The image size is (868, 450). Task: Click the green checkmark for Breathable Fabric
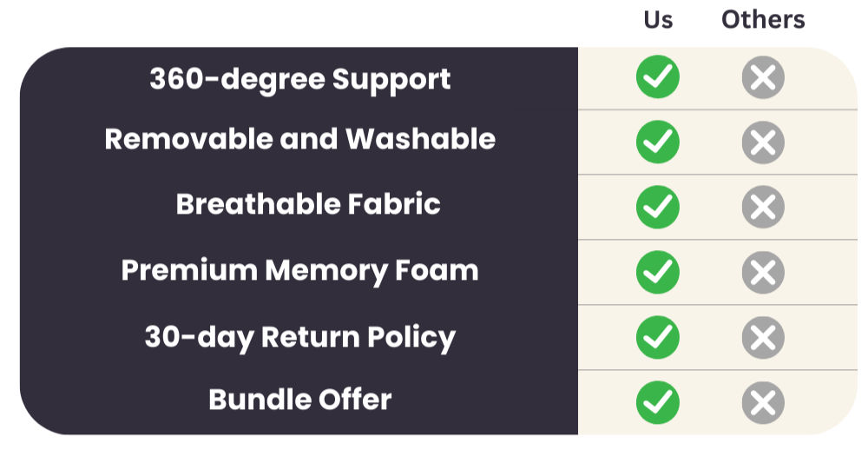[658, 207]
